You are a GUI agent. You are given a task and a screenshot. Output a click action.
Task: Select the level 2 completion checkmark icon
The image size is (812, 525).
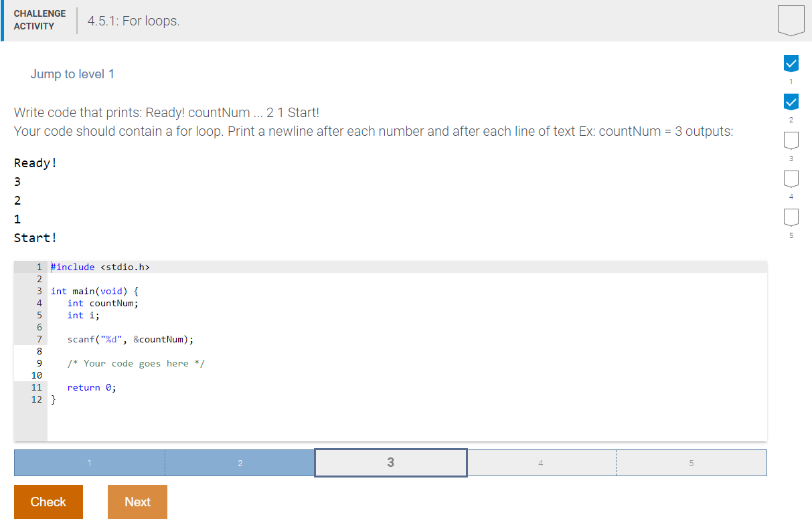tap(791, 102)
